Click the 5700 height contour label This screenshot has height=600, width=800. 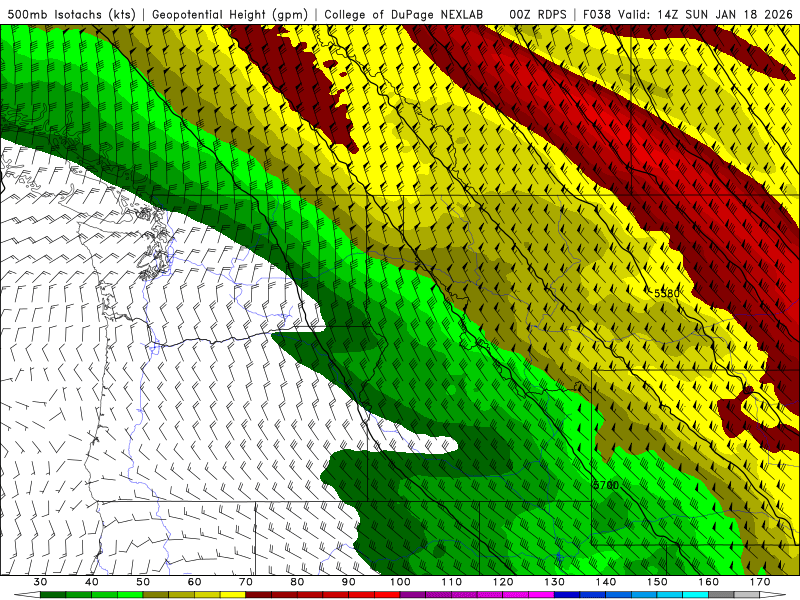(x=606, y=485)
